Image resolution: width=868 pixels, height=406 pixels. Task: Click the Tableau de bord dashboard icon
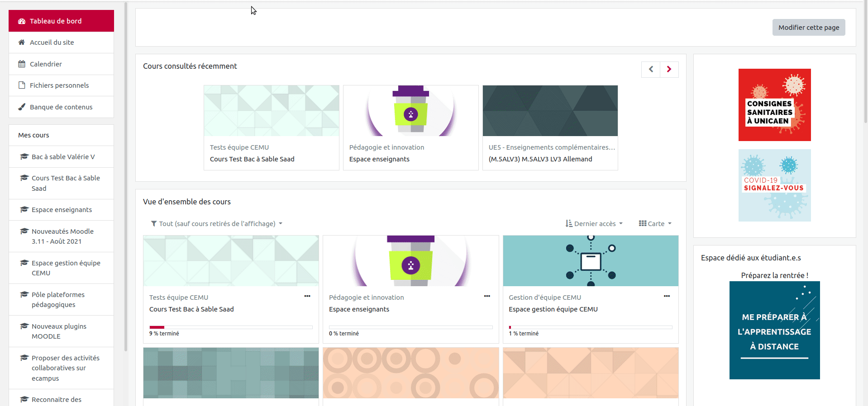(22, 21)
